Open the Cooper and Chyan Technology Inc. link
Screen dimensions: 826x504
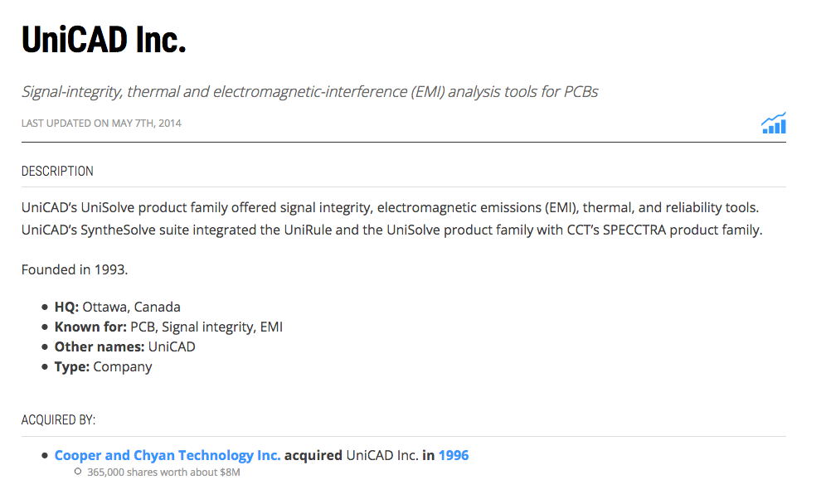[168, 455]
